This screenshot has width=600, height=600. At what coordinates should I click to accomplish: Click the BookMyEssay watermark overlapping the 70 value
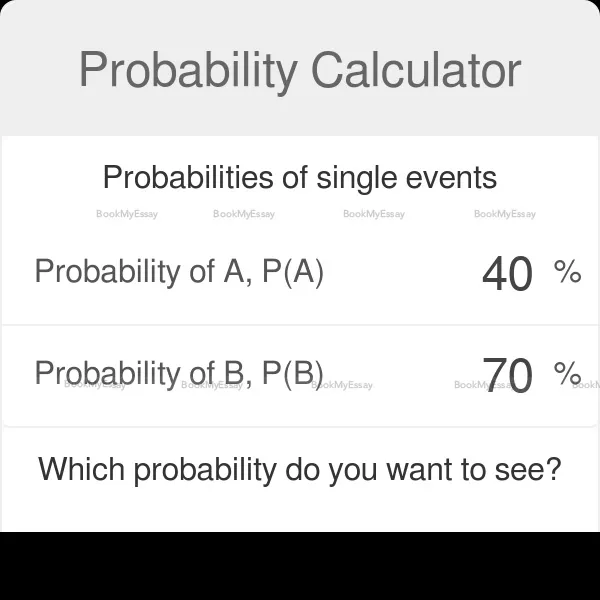[x=482, y=385]
